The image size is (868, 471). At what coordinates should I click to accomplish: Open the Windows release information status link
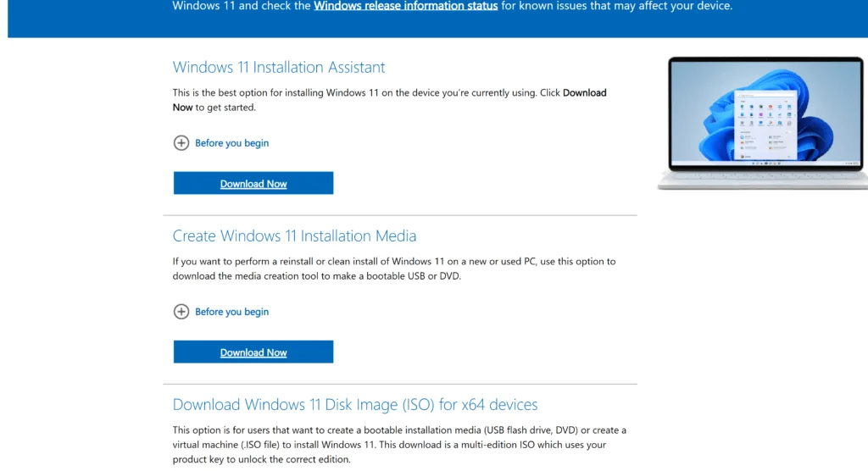(x=405, y=6)
